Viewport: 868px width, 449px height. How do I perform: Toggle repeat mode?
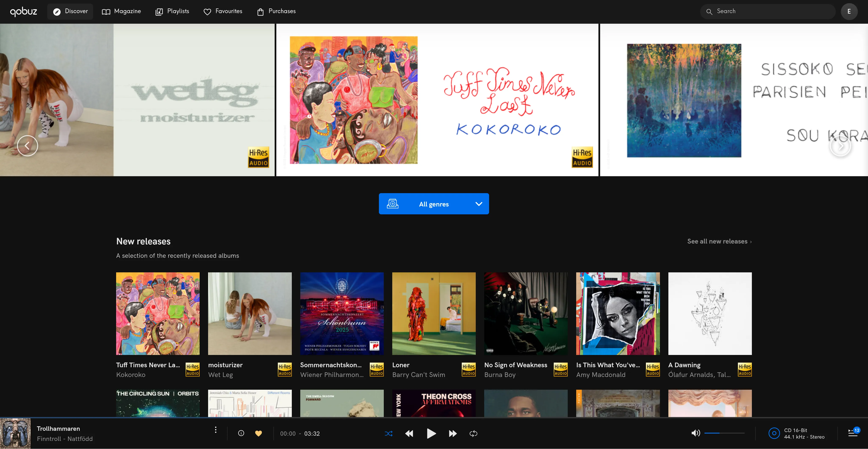coord(473,434)
